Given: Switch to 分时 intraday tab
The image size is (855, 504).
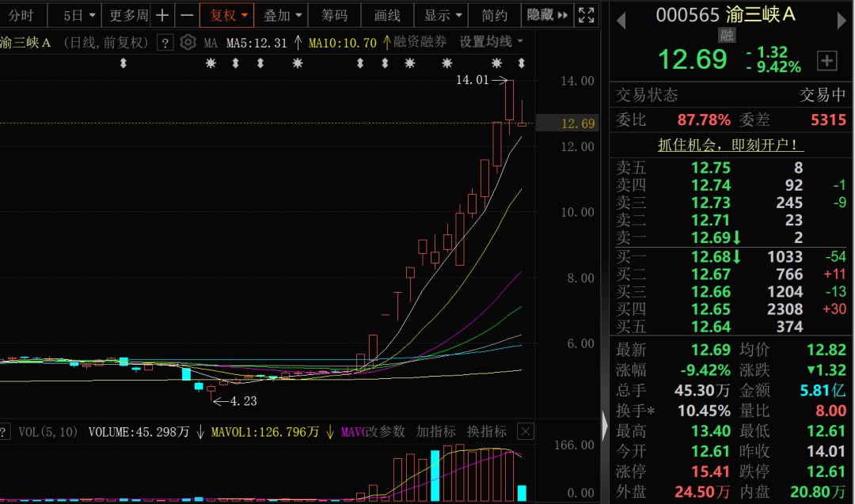Looking at the screenshot, I should point(21,15).
